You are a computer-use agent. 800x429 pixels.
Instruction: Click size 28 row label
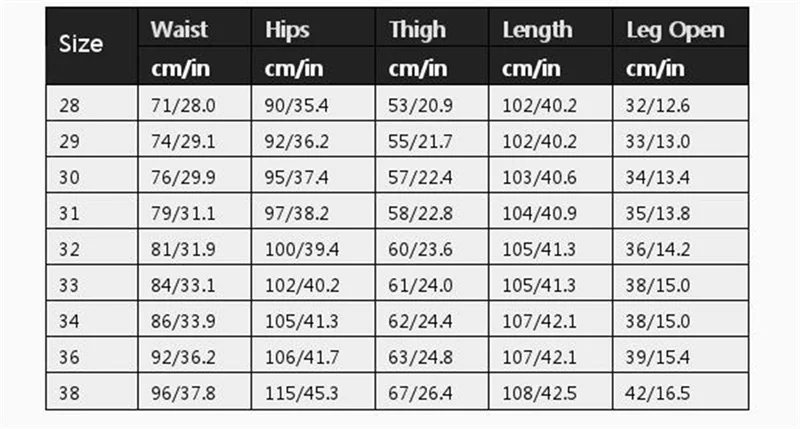[x=69, y=106]
